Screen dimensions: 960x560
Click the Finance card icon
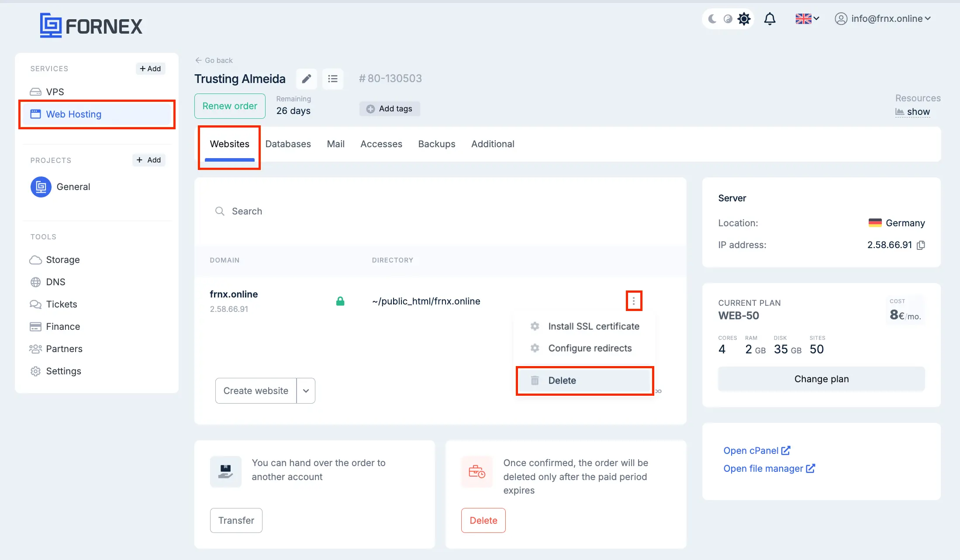[35, 327]
